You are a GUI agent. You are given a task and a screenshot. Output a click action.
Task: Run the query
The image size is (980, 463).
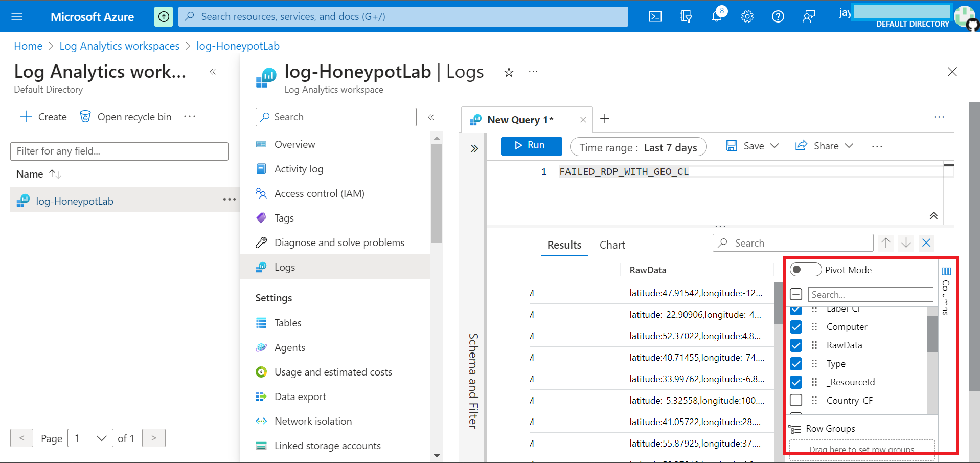pos(532,146)
